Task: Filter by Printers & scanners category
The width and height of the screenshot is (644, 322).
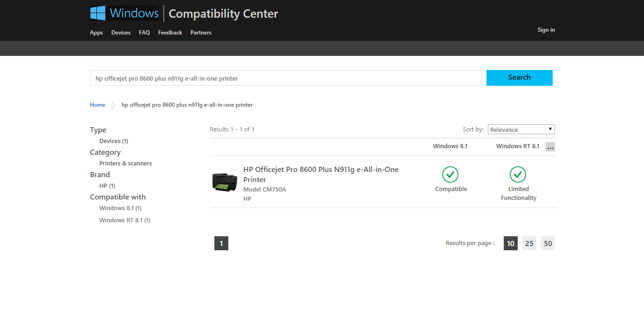Action: 125,163
